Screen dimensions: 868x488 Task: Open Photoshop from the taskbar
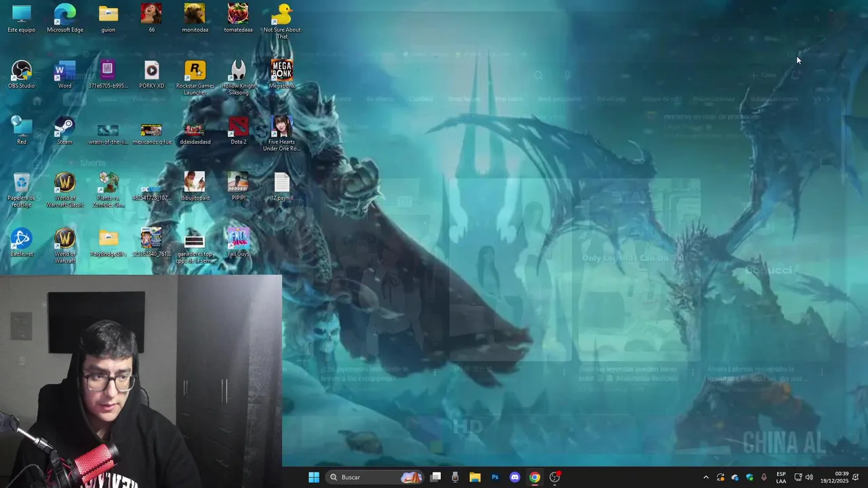pyautogui.click(x=495, y=477)
